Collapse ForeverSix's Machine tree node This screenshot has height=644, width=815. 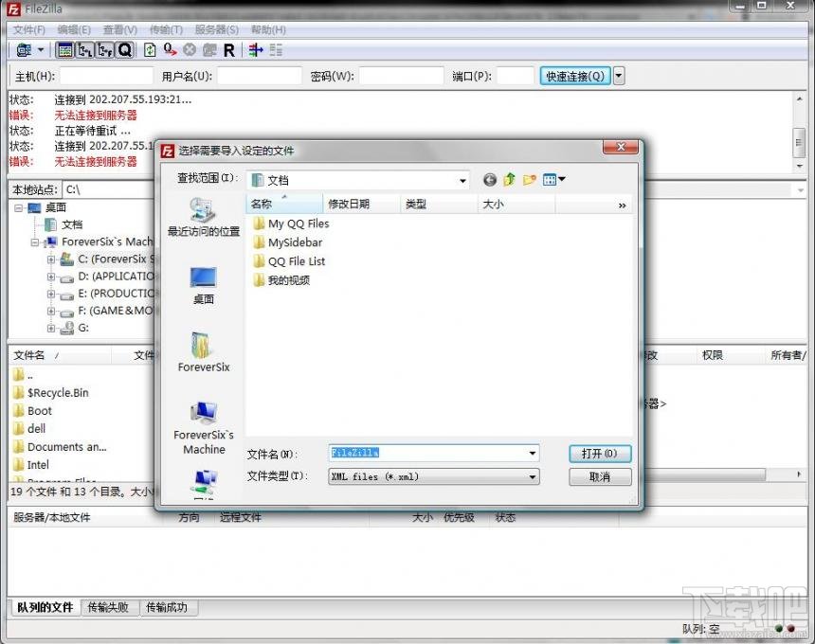(35, 242)
